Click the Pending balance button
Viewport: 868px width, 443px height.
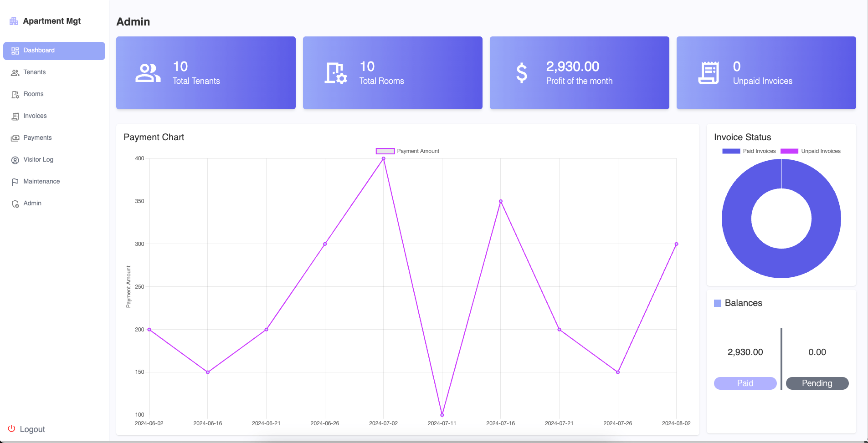(817, 383)
